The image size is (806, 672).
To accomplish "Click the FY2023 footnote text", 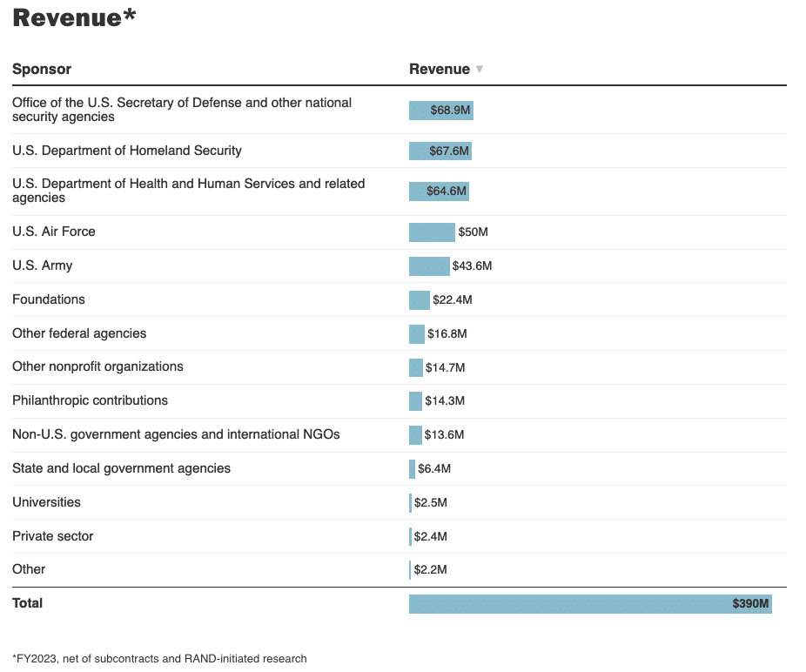I will coord(159,659).
